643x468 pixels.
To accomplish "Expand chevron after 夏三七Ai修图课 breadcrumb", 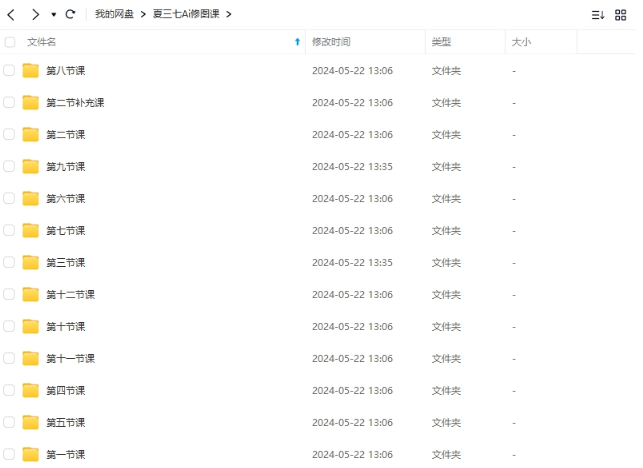I will (x=229, y=14).
